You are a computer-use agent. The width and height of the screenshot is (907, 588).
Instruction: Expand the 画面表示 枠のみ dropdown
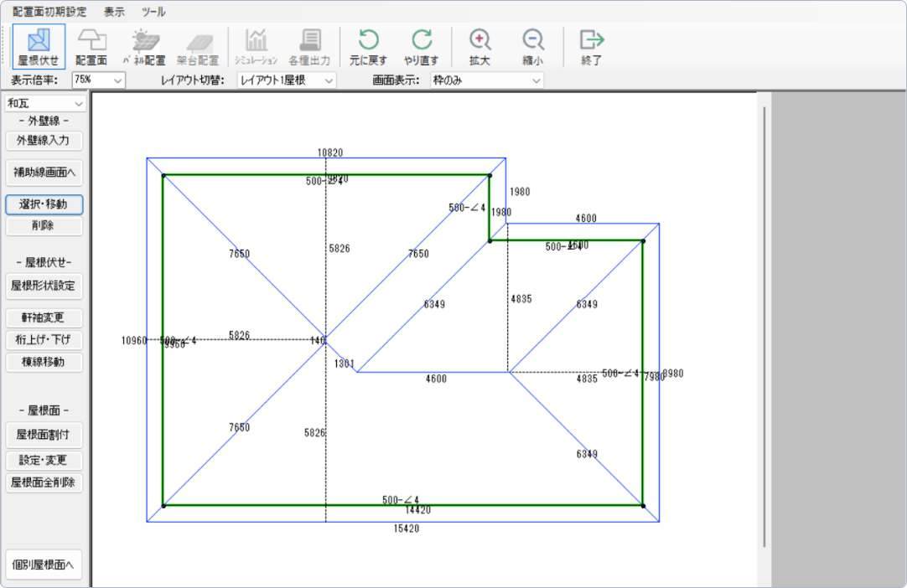point(486,80)
